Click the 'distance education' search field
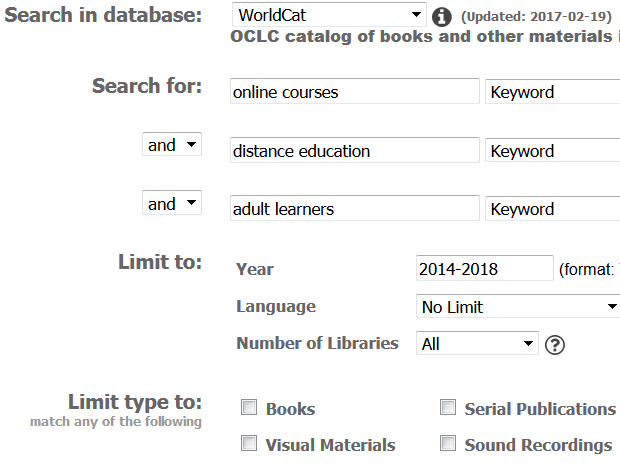The height and width of the screenshot is (463, 620). pos(355,150)
